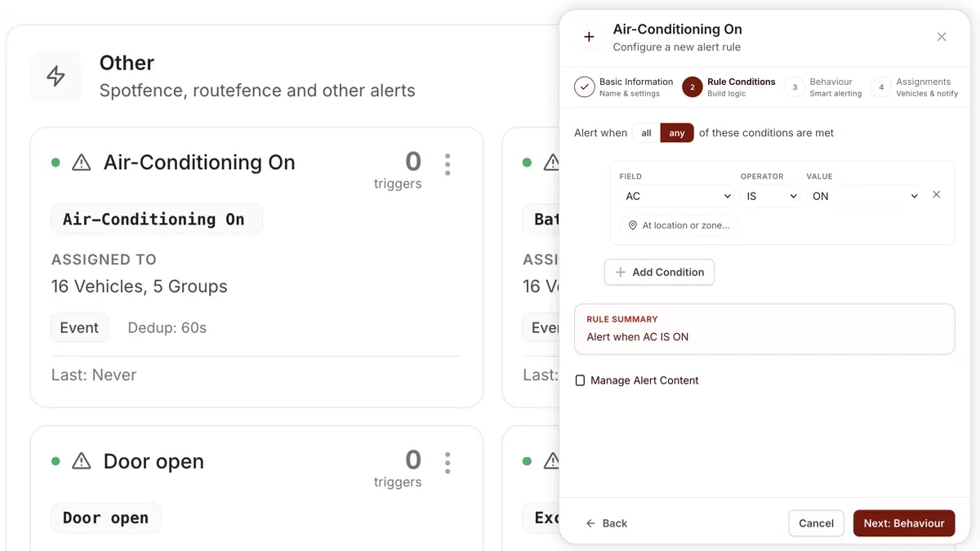980x551 pixels.
Task: Click the completed checkmark step circle
Action: [584, 87]
